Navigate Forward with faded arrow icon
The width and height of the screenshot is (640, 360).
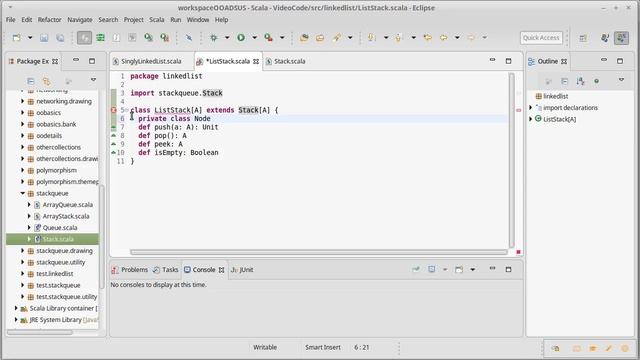471,38
